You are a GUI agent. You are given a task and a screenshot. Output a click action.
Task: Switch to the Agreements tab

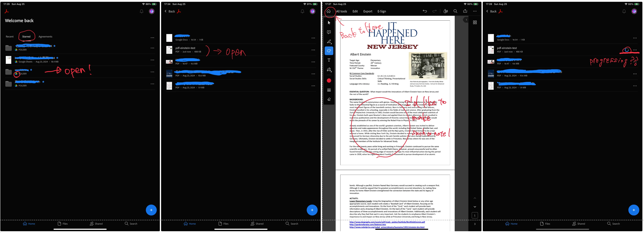click(45, 37)
